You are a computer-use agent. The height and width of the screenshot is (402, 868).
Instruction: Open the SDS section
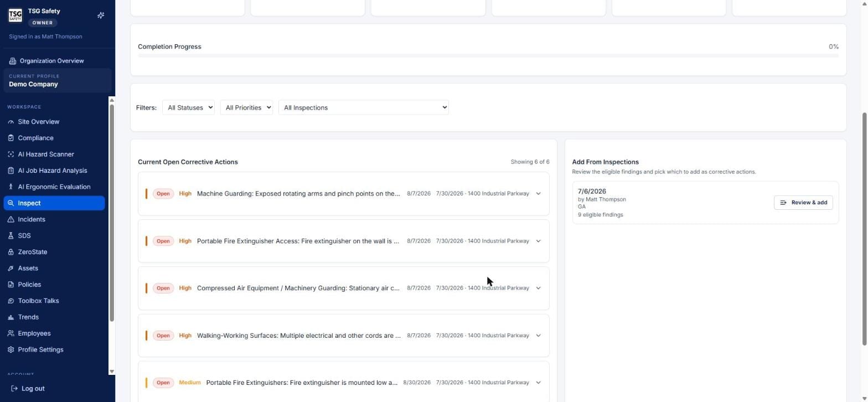click(54, 236)
